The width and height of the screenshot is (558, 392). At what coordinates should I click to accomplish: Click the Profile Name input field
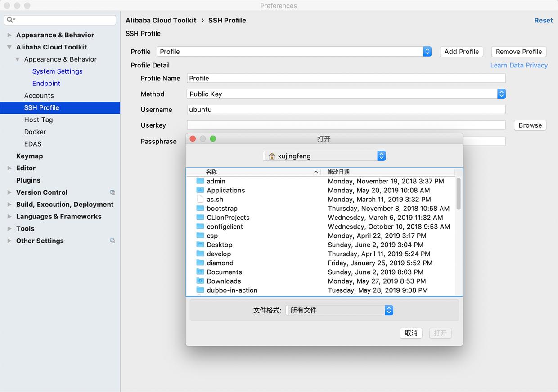346,78
